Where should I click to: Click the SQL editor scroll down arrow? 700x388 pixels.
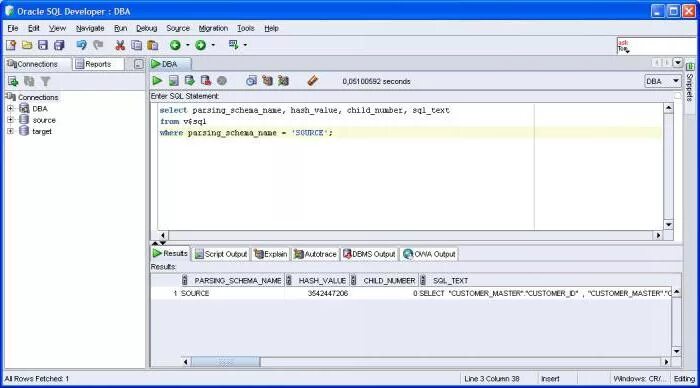click(668, 225)
